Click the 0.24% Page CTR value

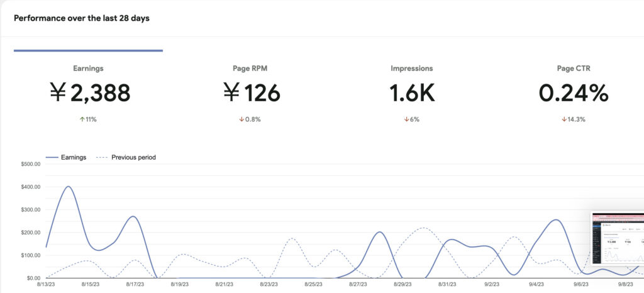(x=573, y=93)
